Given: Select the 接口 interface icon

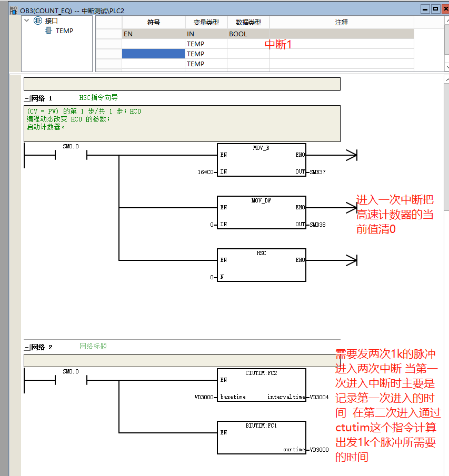Looking at the screenshot, I should pos(38,21).
